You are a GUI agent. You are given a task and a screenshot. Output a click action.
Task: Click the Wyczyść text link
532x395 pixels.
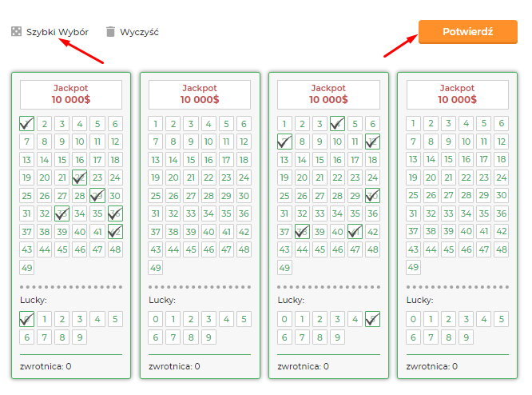click(139, 32)
